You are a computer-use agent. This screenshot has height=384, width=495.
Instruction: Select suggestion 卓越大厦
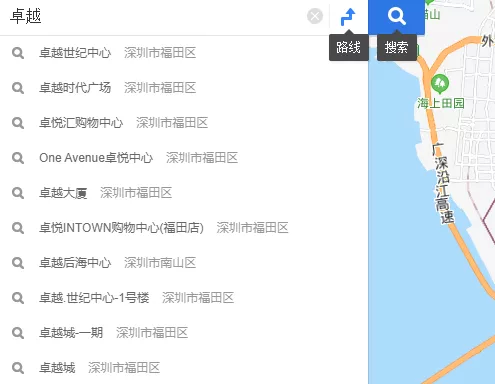[184, 193]
